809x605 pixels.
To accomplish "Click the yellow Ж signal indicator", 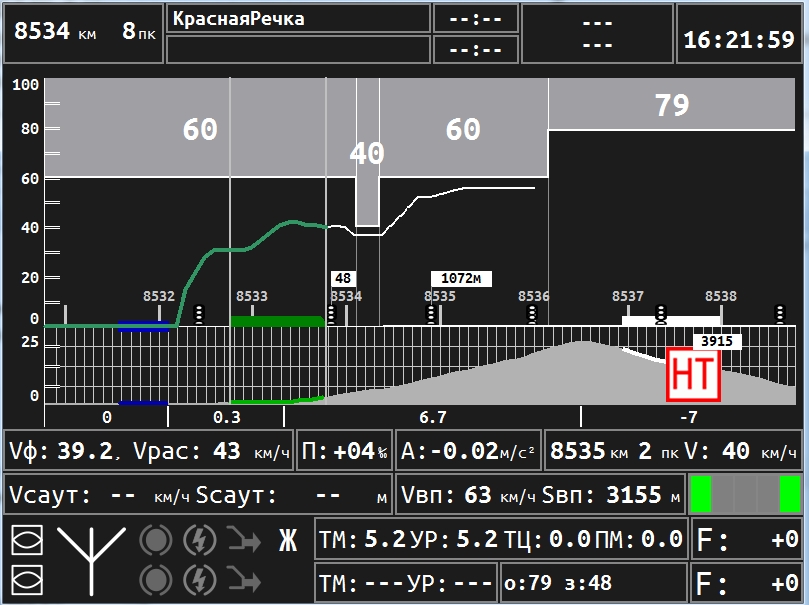I will click(x=288, y=541).
